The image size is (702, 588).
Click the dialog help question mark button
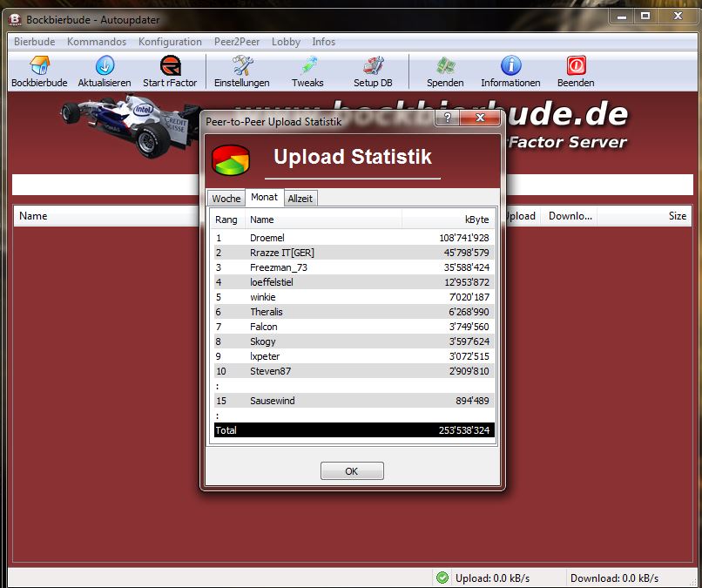click(x=448, y=119)
